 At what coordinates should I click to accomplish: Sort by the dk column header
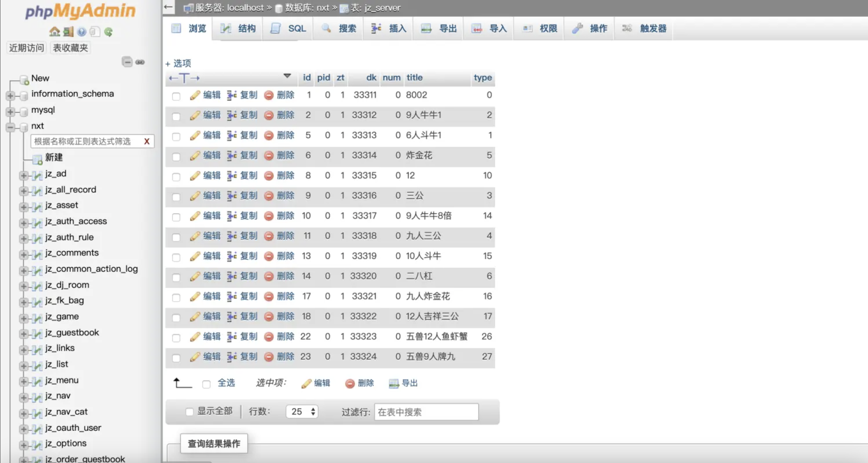tap(371, 78)
